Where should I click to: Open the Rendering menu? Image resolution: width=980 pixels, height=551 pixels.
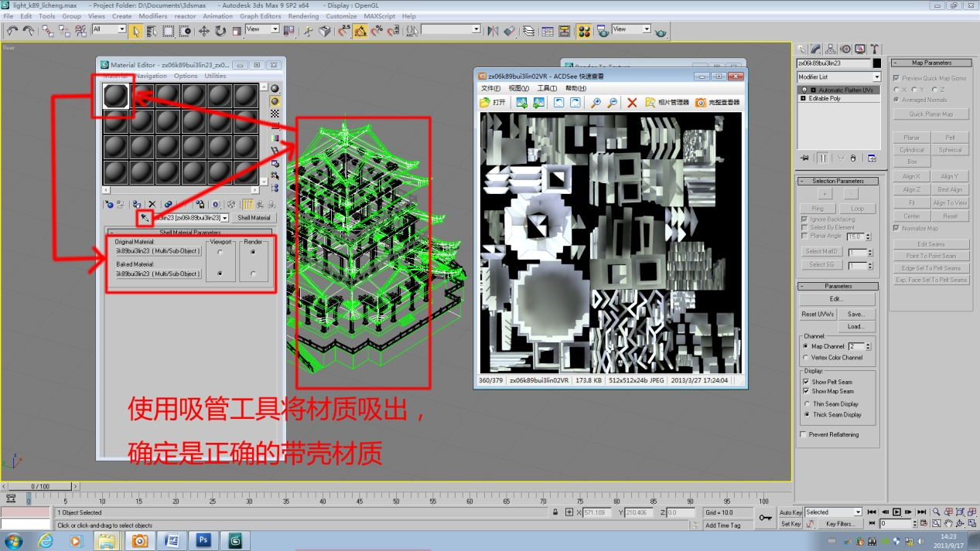(x=303, y=16)
